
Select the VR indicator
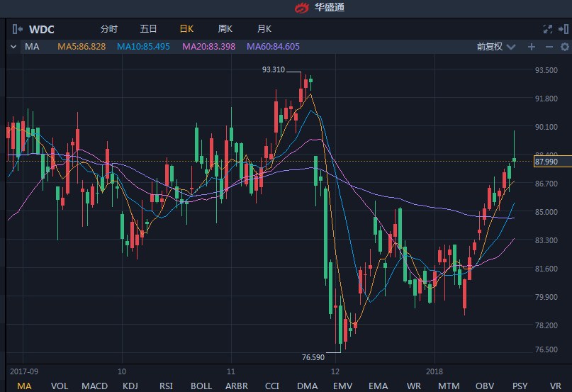pyautogui.click(x=555, y=386)
